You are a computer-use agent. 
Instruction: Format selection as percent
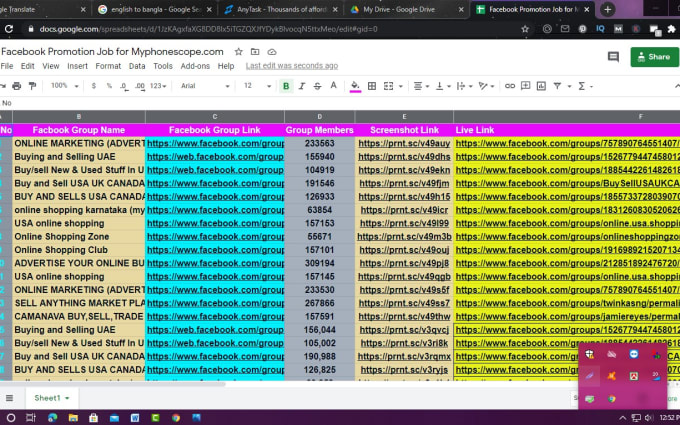109,86
